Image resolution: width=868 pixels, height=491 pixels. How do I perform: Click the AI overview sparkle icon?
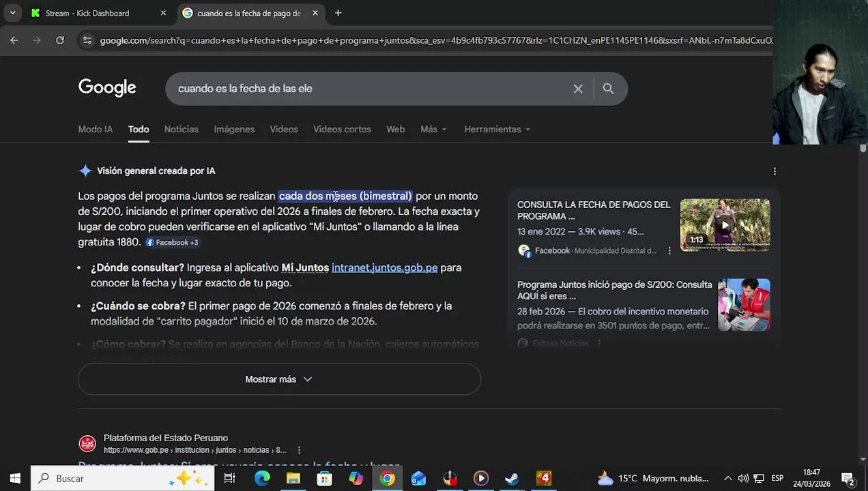click(85, 170)
